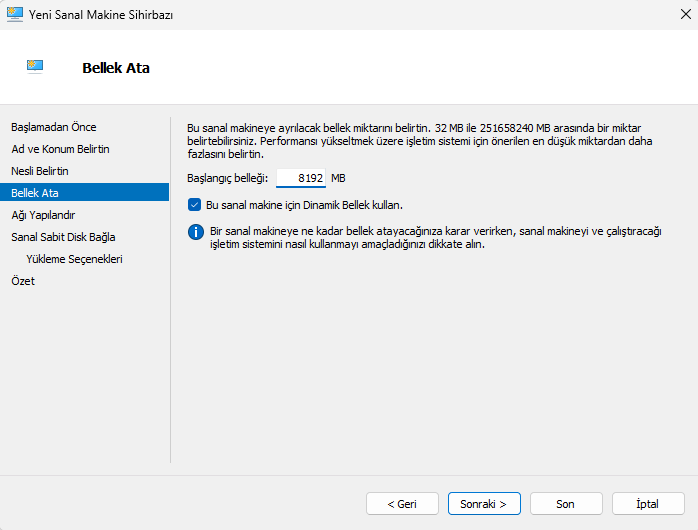This screenshot has height=530, width=698.
Task: Close the Yeni Sanal Makine Sihirbazı window
Action: (676, 14)
